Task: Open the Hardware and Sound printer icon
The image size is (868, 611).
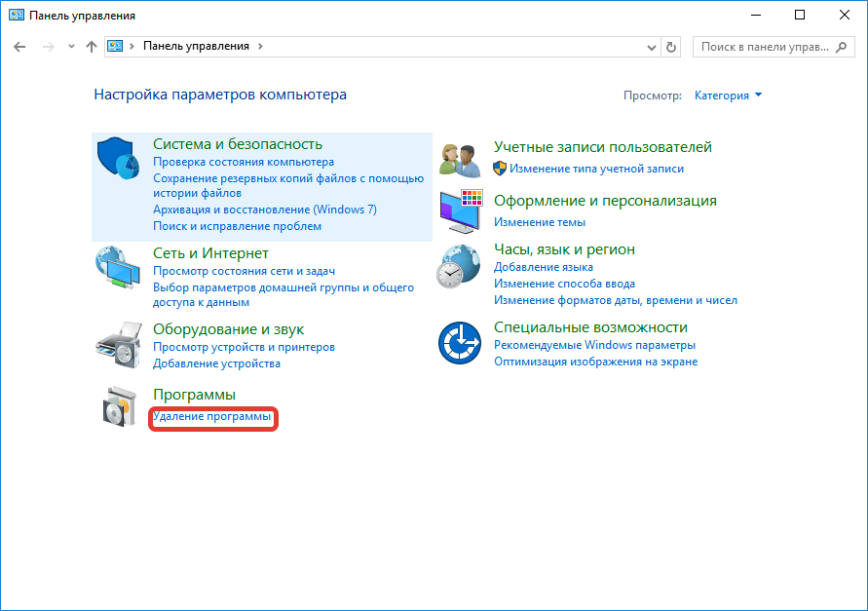Action: click(119, 344)
